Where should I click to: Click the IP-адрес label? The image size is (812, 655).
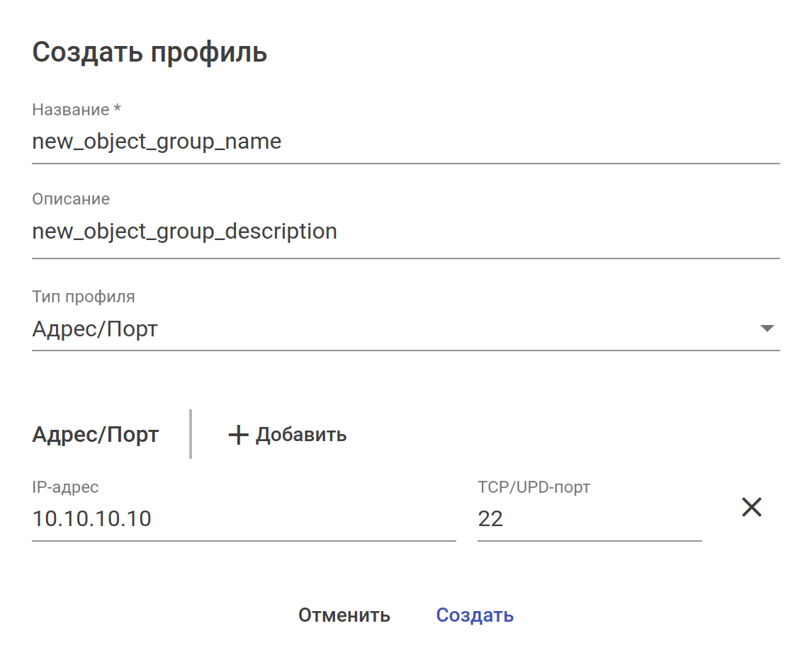click(x=65, y=487)
